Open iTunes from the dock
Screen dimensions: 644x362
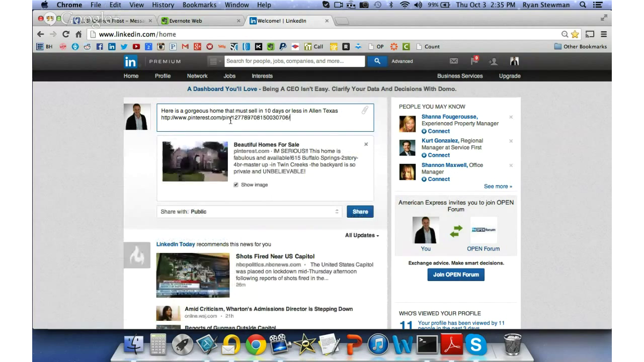point(378,344)
